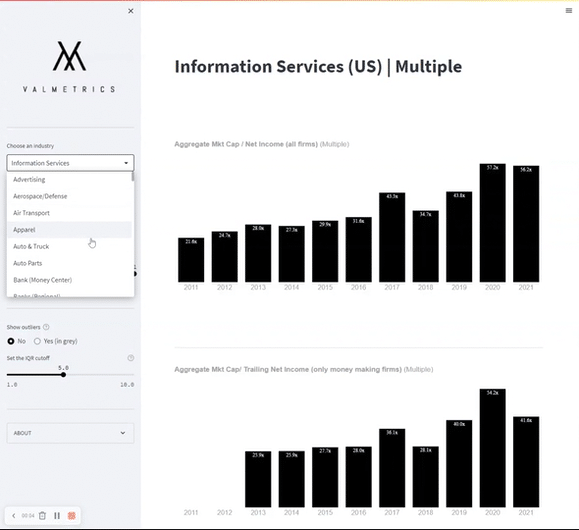Viewport: 579px width, 530px height.
Task: Select Yes (in grey) outliers option
Action: (37, 341)
